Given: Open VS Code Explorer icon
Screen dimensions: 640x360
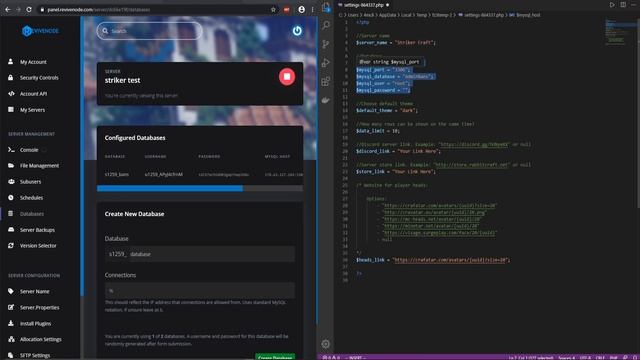Looking at the screenshot, I should [x=326, y=7].
